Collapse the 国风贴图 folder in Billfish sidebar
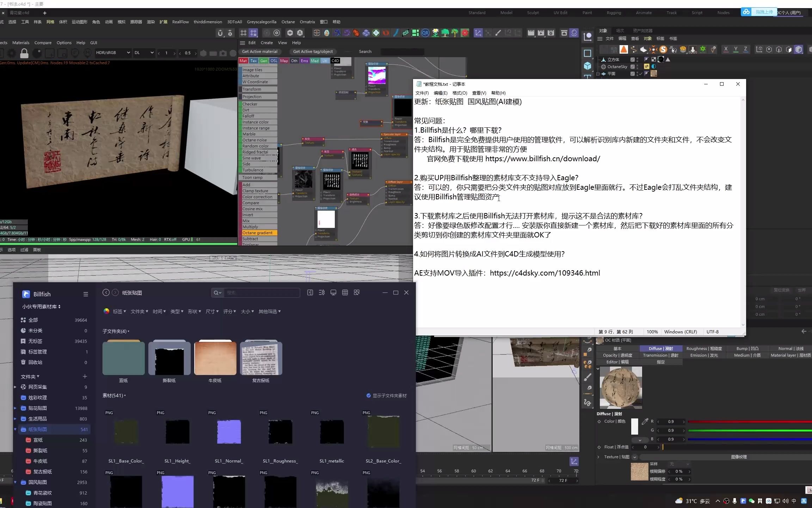 pyautogui.click(x=15, y=482)
